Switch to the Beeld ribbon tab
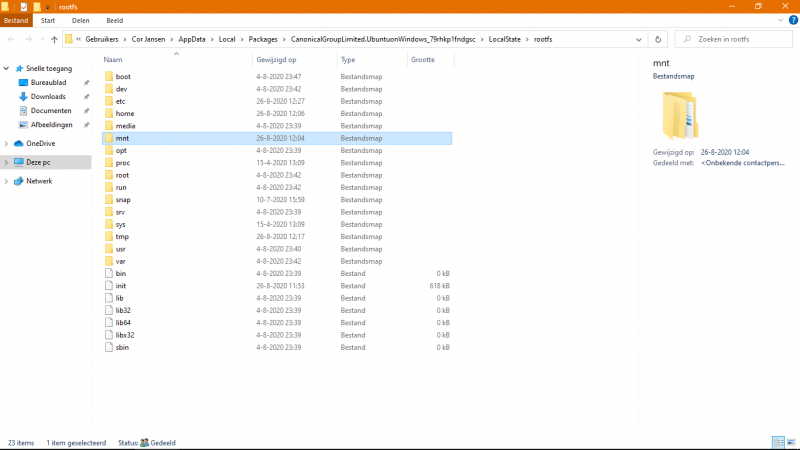The height and width of the screenshot is (450, 800). point(115,20)
